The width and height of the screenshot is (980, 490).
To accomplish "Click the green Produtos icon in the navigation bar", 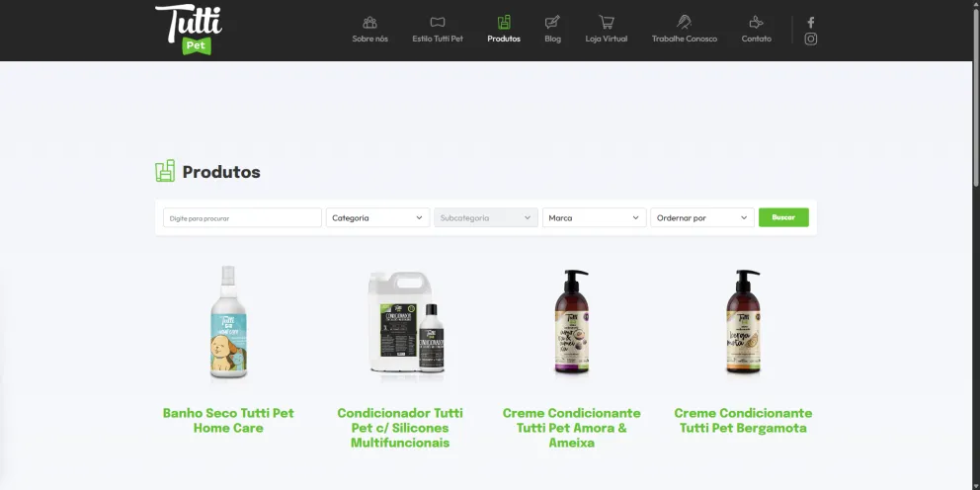I will click(x=504, y=23).
